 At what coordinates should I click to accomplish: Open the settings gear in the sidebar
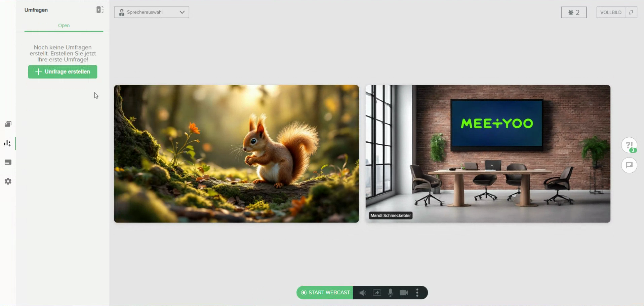[8, 181]
